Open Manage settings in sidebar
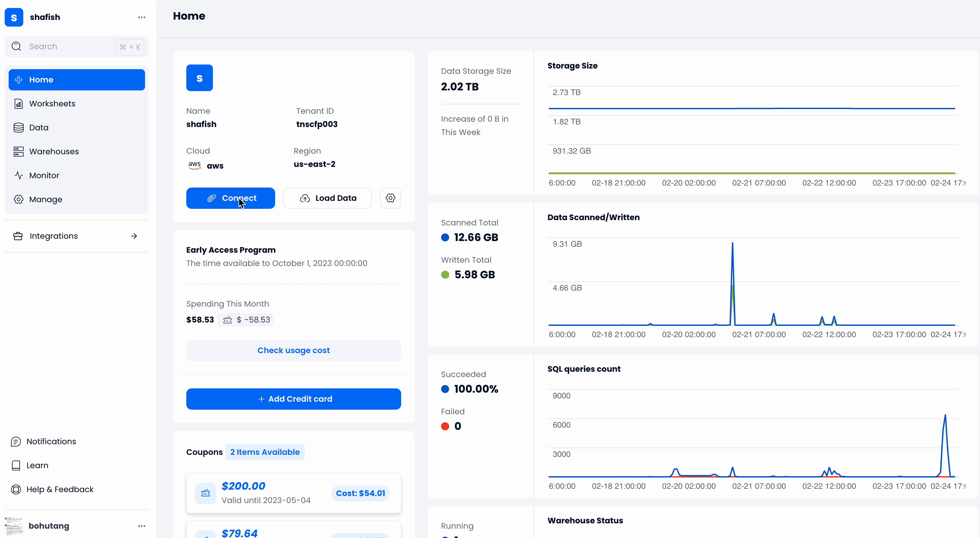The image size is (980, 538). [x=46, y=199]
